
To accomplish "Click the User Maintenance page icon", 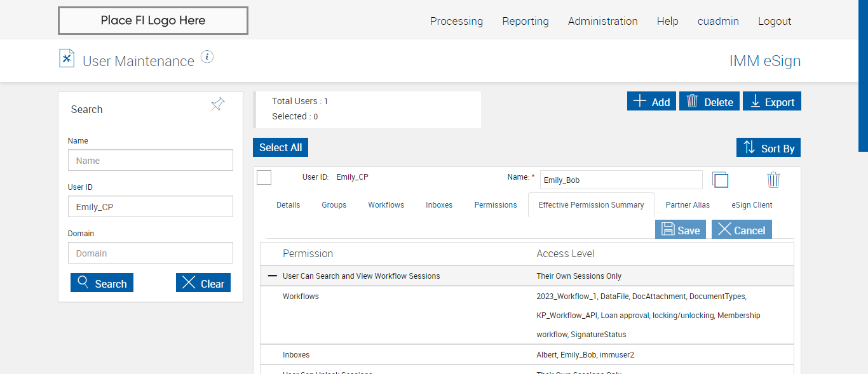I will (x=67, y=58).
